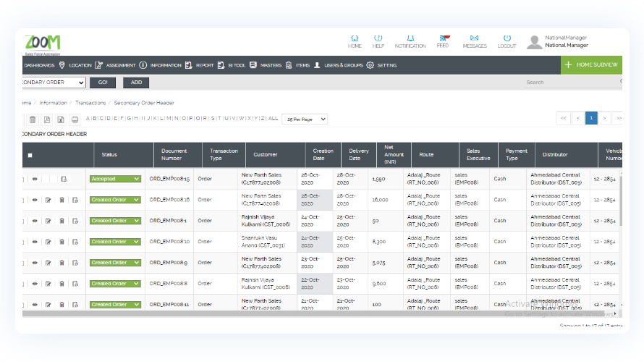Expand the 25 Per Page dropdown
Screen dimensions: 644x362
305,119
